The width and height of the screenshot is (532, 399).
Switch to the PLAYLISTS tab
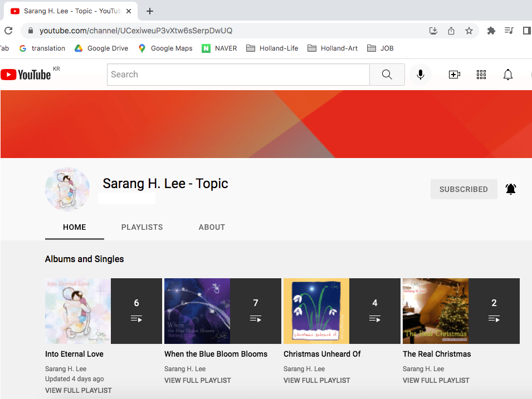click(142, 227)
